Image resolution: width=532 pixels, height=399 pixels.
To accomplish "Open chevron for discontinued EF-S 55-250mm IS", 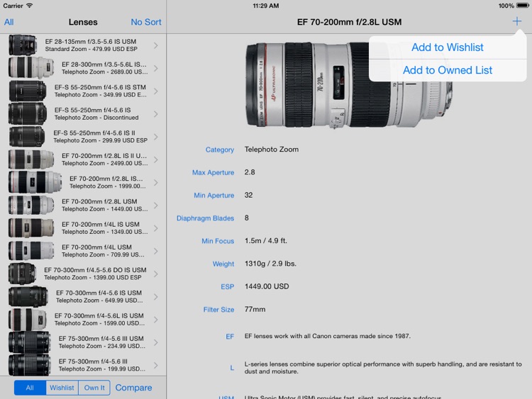I will click(156, 114).
